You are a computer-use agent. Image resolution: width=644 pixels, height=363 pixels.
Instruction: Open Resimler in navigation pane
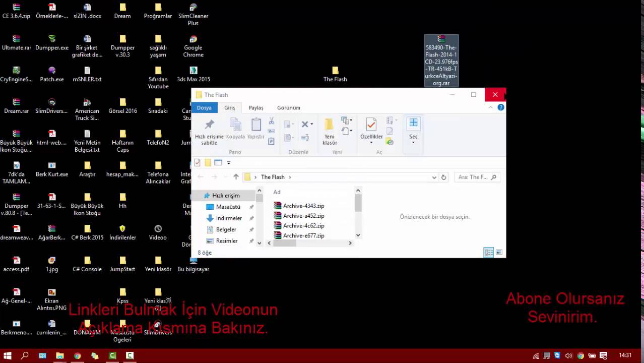(x=227, y=241)
